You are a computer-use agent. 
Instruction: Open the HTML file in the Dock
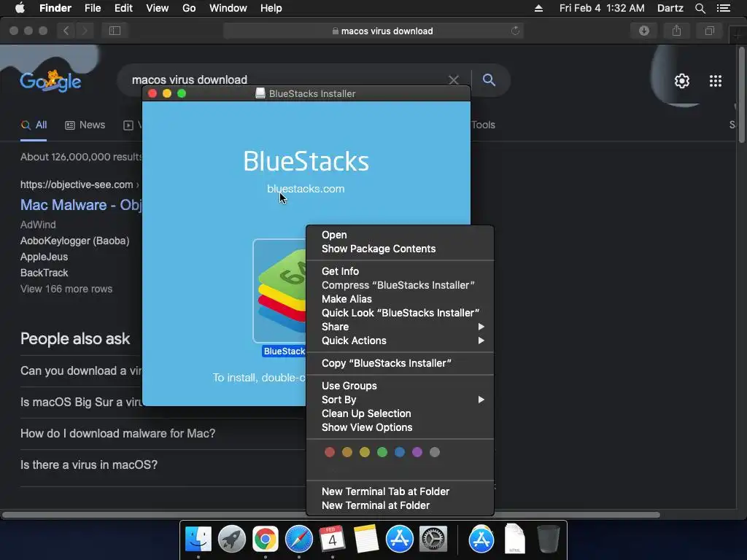point(514,539)
